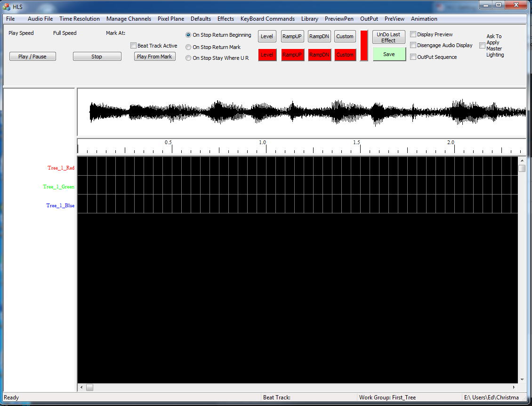This screenshot has width=532, height=406.
Task: Click the horizontal scrollbar right arrow
Action: click(x=514, y=388)
